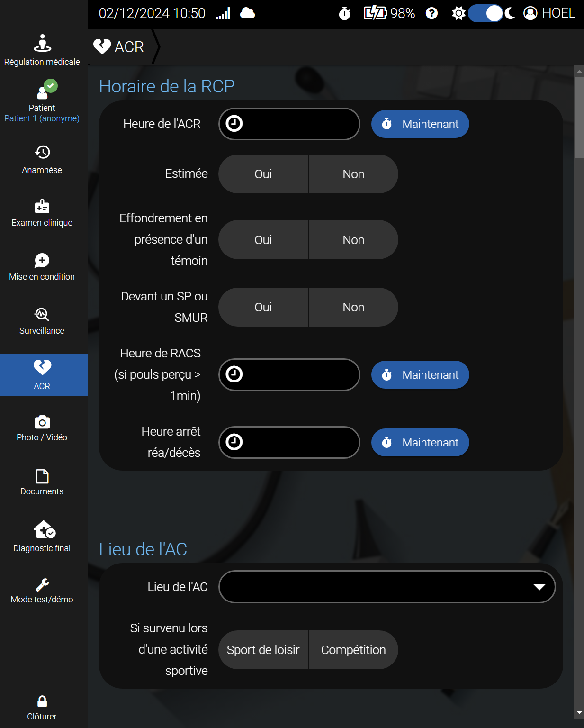
Task: Open Régulation médicale section icon
Action: (x=42, y=43)
